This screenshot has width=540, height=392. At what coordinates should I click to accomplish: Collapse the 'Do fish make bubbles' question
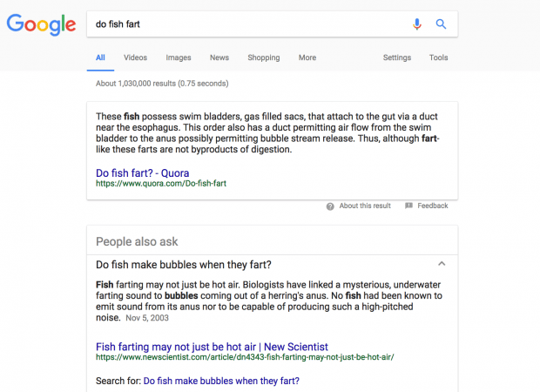pos(442,264)
